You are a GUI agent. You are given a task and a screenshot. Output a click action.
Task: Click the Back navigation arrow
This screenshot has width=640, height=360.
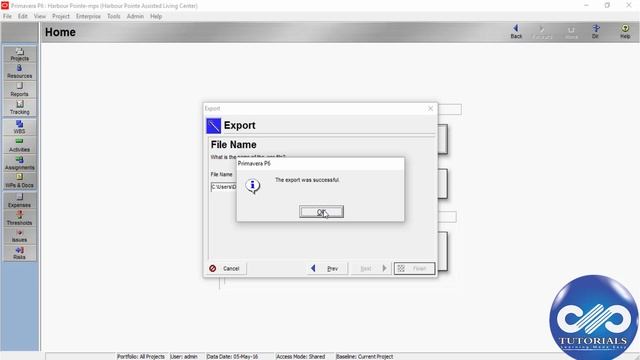click(516, 31)
